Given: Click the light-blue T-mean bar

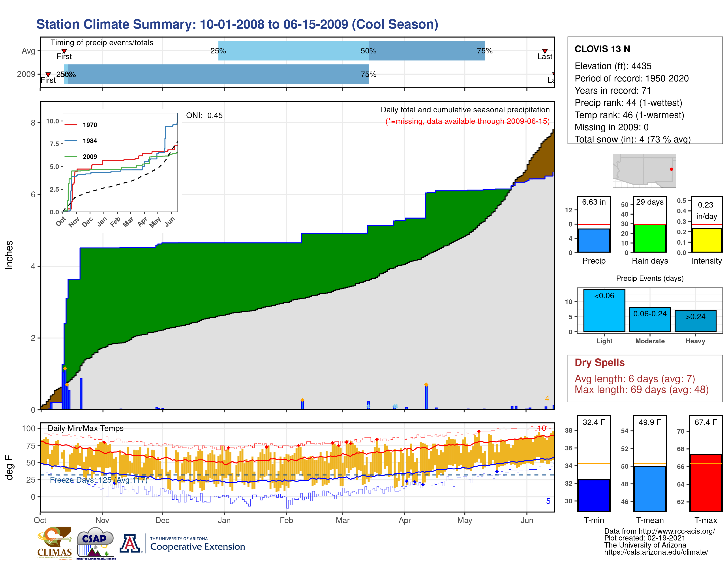Looking at the screenshot, I should 650,489.
